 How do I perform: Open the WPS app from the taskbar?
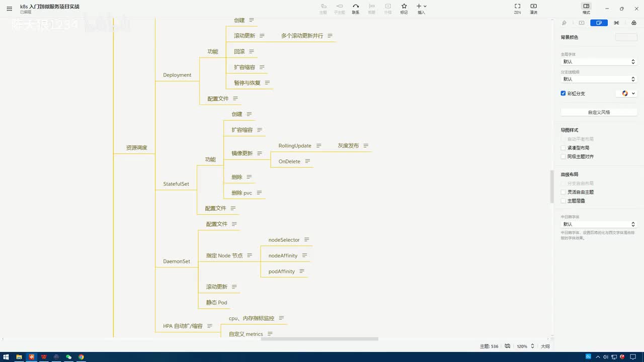(x=44, y=357)
